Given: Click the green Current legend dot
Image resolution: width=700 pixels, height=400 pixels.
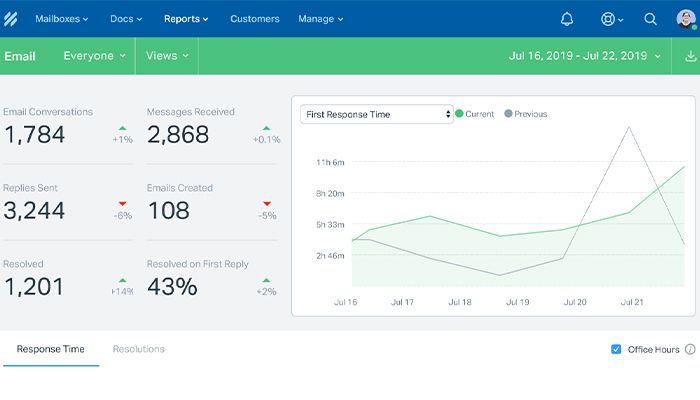Looking at the screenshot, I should click(460, 114).
